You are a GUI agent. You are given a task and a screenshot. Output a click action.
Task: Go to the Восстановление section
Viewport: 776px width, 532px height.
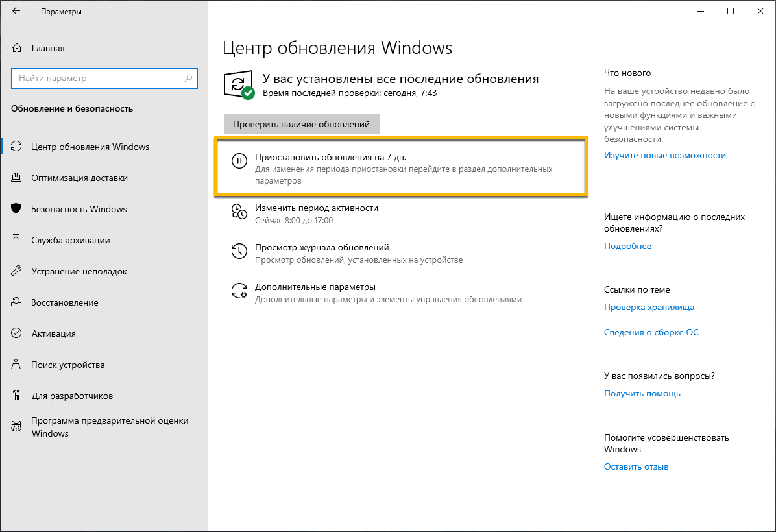65,302
